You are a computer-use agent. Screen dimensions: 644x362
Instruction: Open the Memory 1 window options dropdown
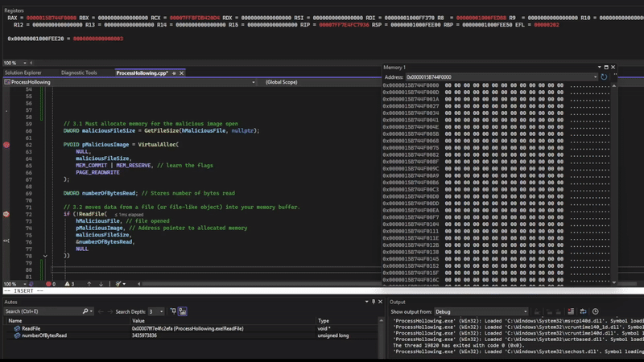click(599, 67)
